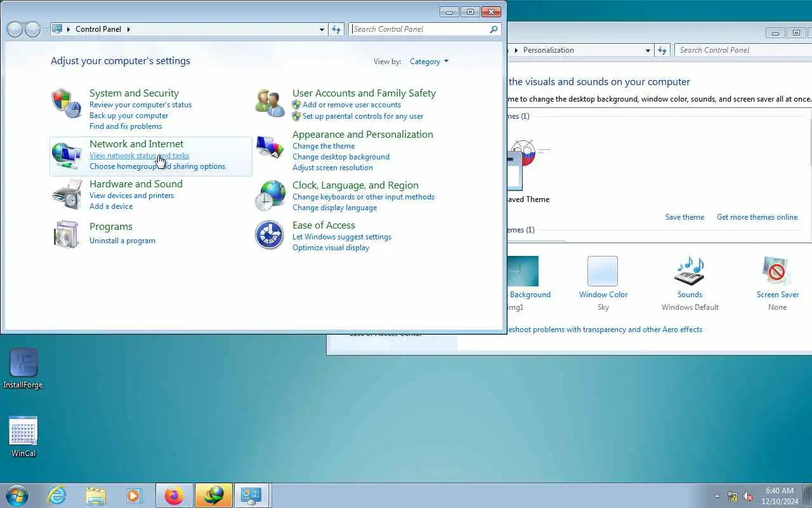
Task: Click the root arrow in the Control Panel address bar
Action: (69, 29)
